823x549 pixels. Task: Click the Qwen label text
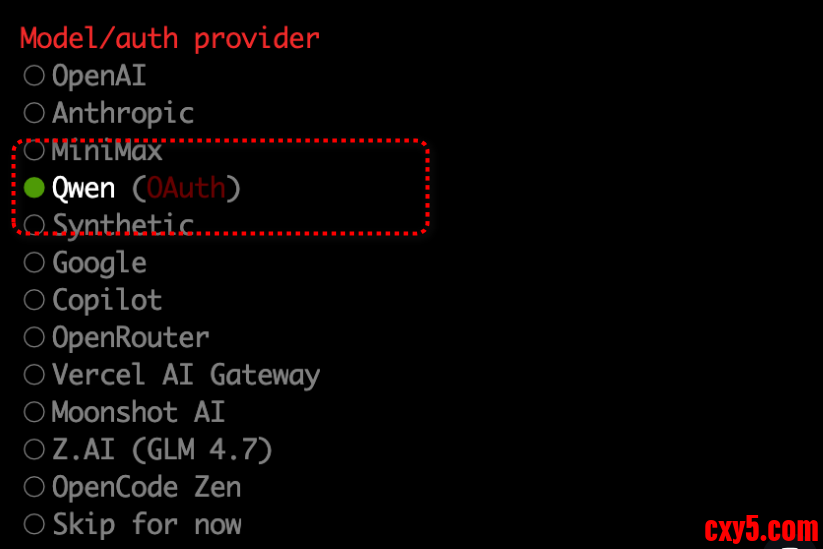pyautogui.click(x=83, y=188)
